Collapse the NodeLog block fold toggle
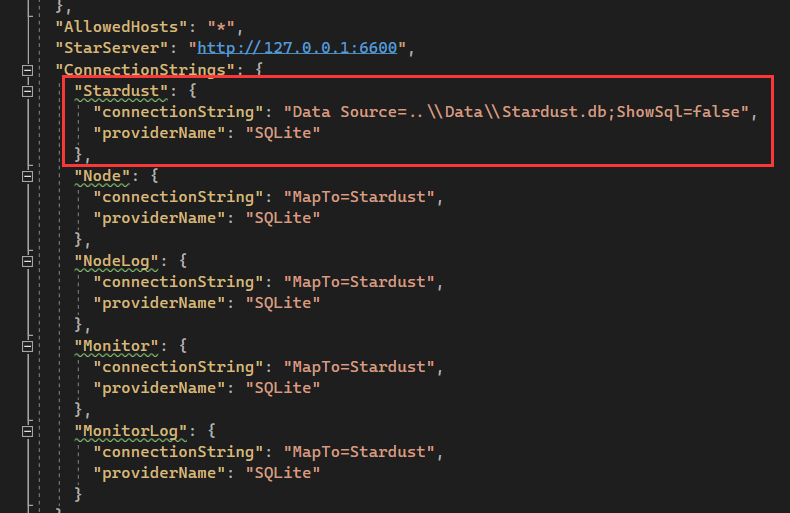The image size is (790, 513). 27,262
